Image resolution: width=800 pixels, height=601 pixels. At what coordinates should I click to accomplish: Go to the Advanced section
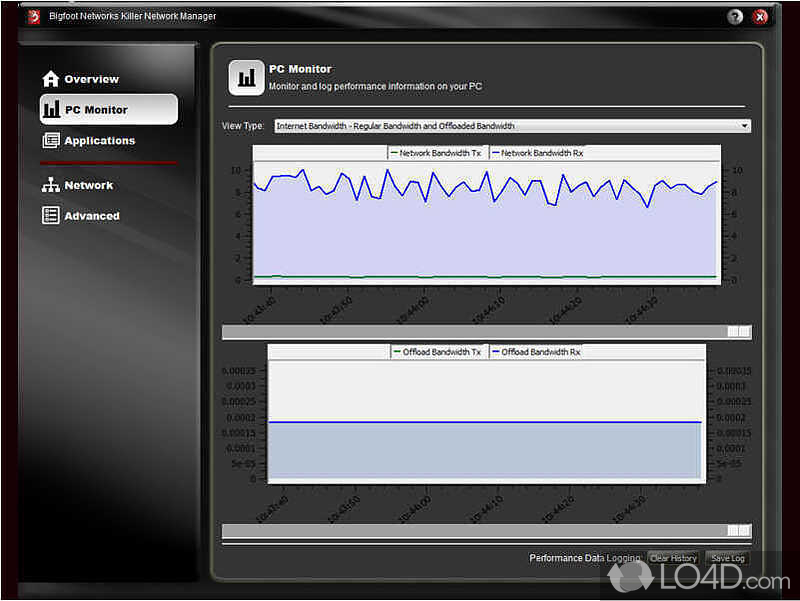pos(92,216)
